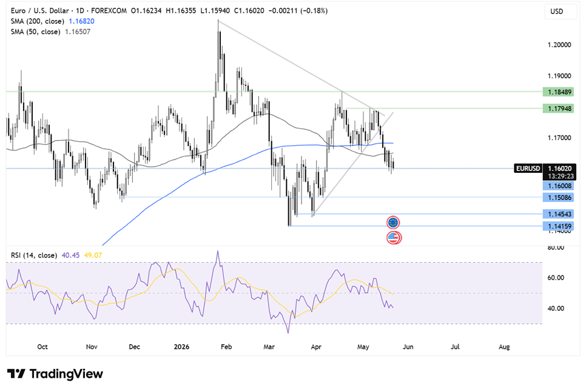Click the Aug label on the time axis
This screenshot has width=586, height=392.
(x=504, y=346)
